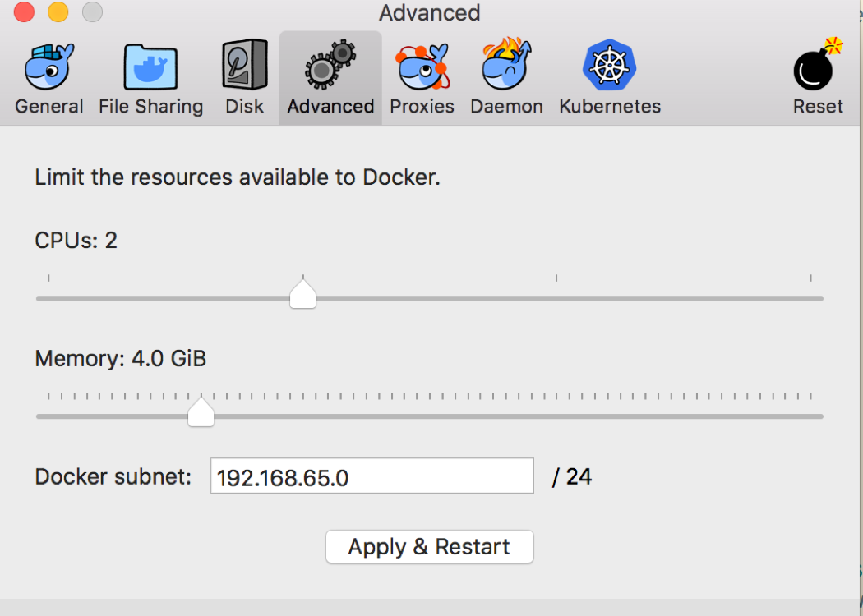
Task: Minimize the window with yellow button
Action: coord(58,12)
